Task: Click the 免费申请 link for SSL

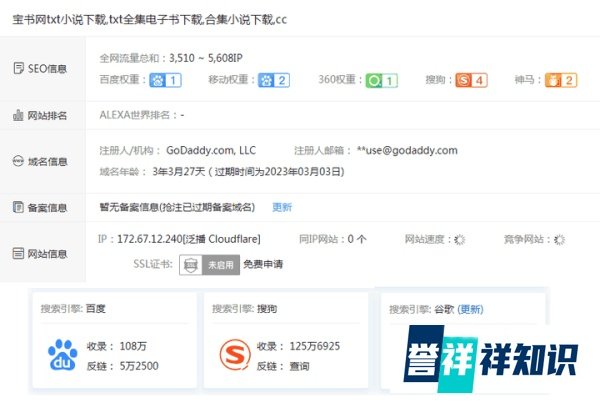Action: pyautogui.click(x=263, y=264)
